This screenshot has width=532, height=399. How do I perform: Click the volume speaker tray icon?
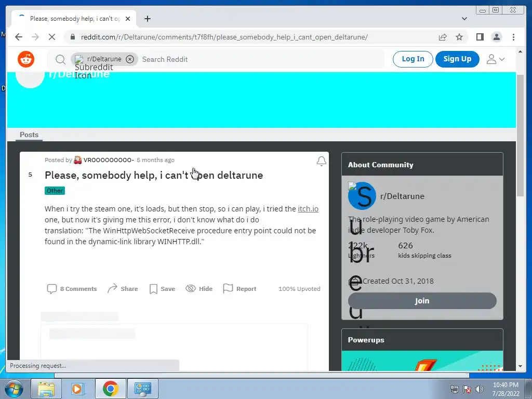[x=480, y=389]
